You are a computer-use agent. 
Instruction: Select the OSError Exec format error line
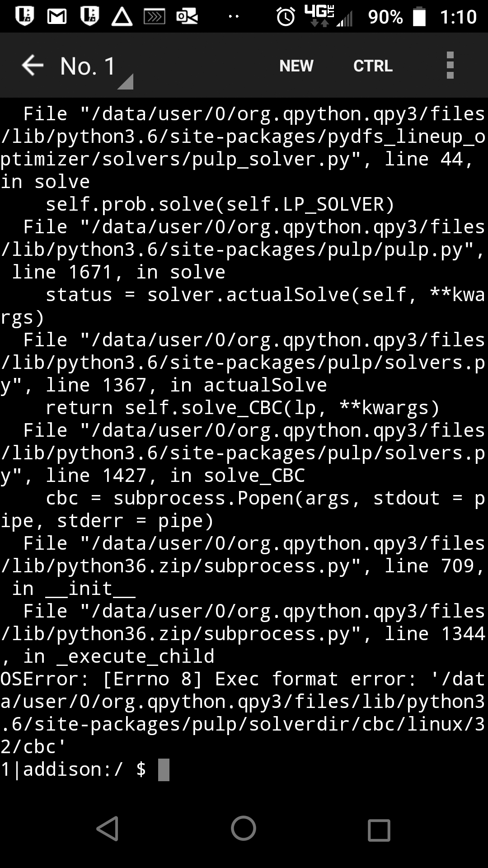pyautogui.click(x=244, y=678)
